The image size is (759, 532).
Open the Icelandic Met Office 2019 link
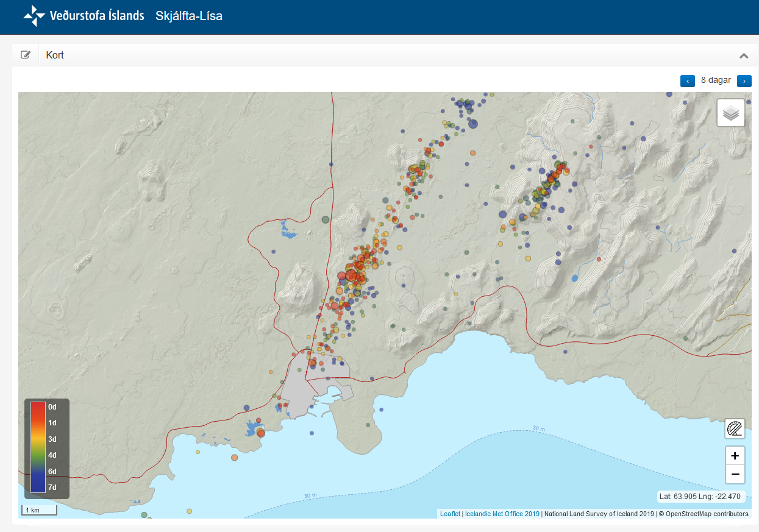pos(502,514)
